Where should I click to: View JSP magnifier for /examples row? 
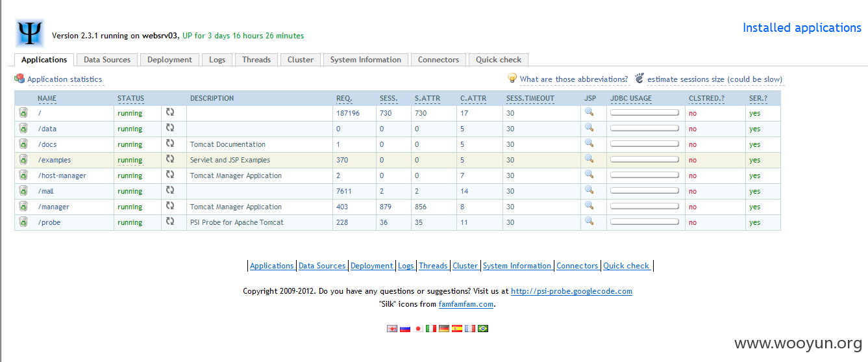point(589,159)
